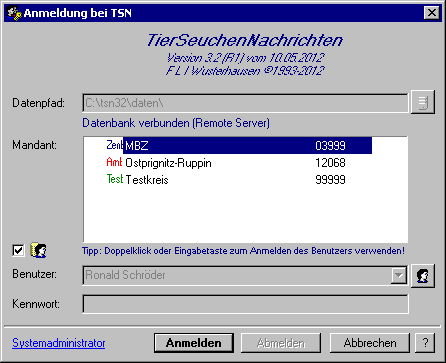Click into the Kennwort password field
The width and height of the screenshot is (446, 363).
click(x=245, y=304)
